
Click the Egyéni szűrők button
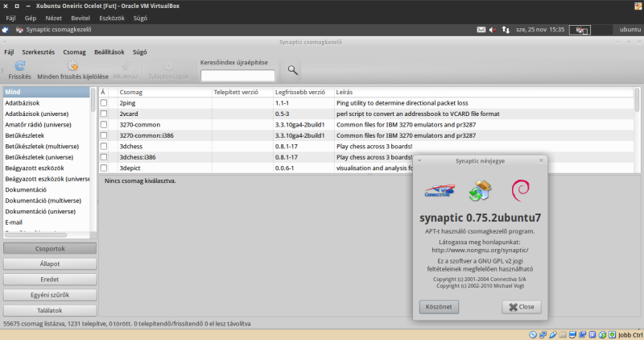tap(50, 295)
